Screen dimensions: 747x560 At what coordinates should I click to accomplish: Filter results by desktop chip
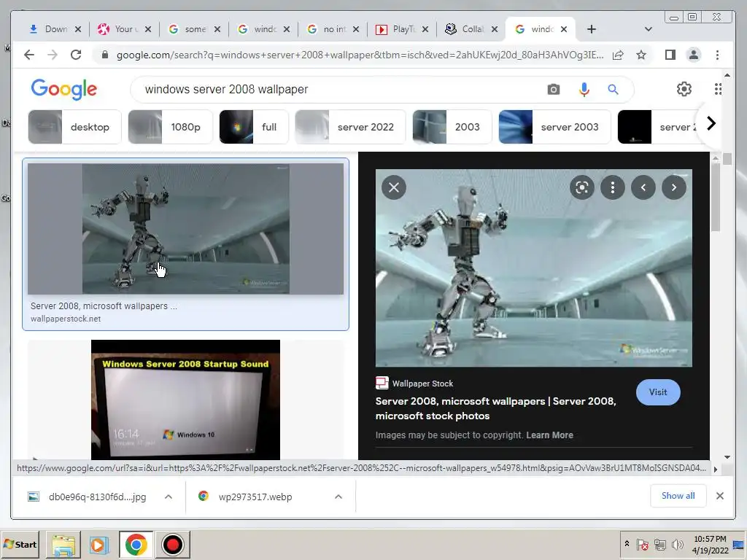coord(75,127)
